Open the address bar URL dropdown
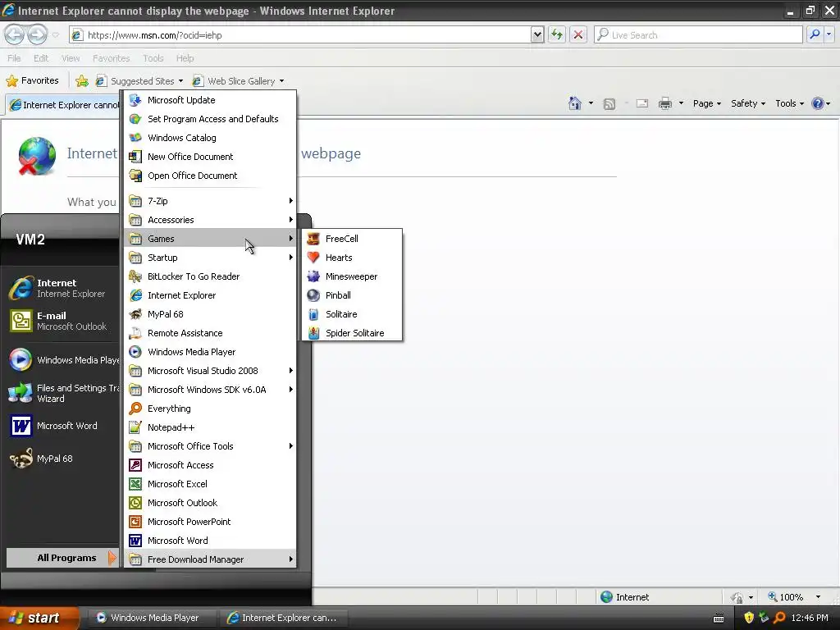Screen dimensions: 840x630 click(x=537, y=34)
